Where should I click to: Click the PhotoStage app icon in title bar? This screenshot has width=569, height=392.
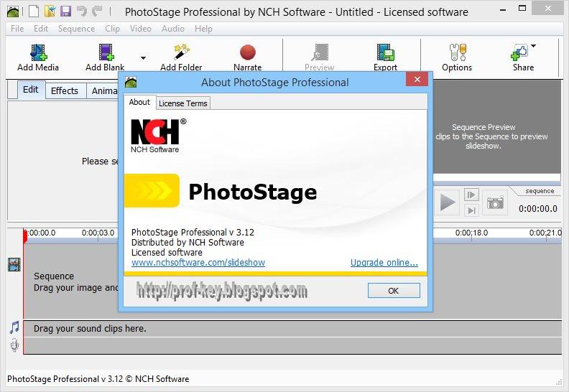pyautogui.click(x=13, y=11)
